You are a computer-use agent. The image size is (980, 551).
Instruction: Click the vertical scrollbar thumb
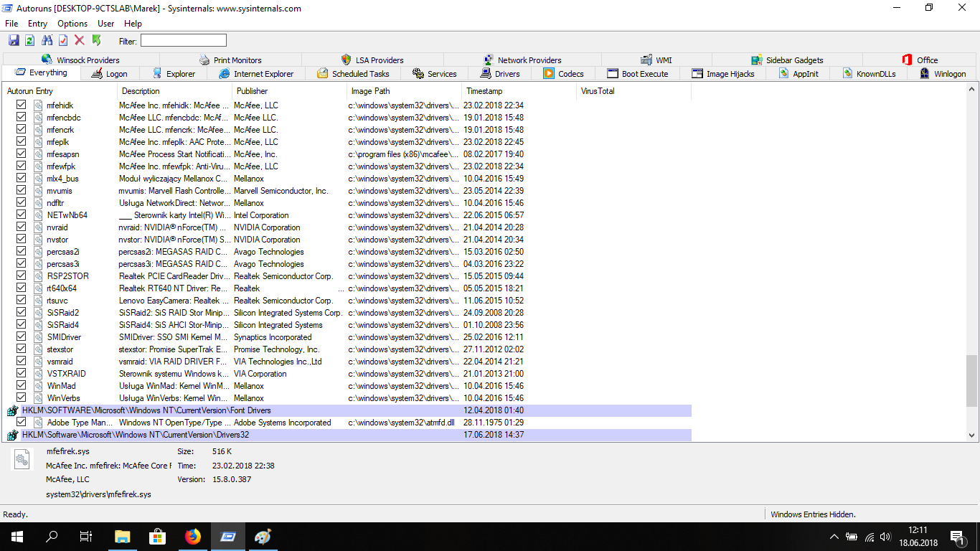pyautogui.click(x=972, y=381)
